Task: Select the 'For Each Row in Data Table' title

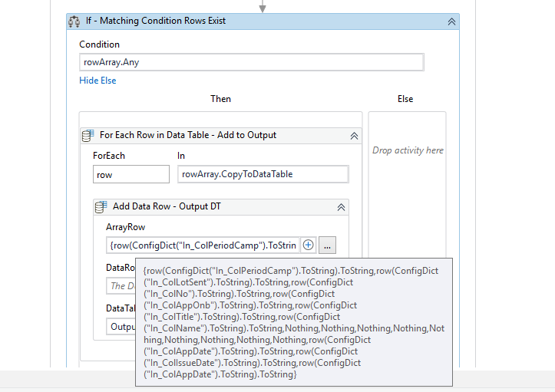Action: point(188,135)
